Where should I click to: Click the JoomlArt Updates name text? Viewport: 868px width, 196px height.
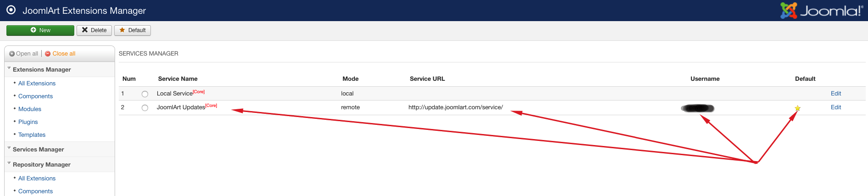coord(181,107)
